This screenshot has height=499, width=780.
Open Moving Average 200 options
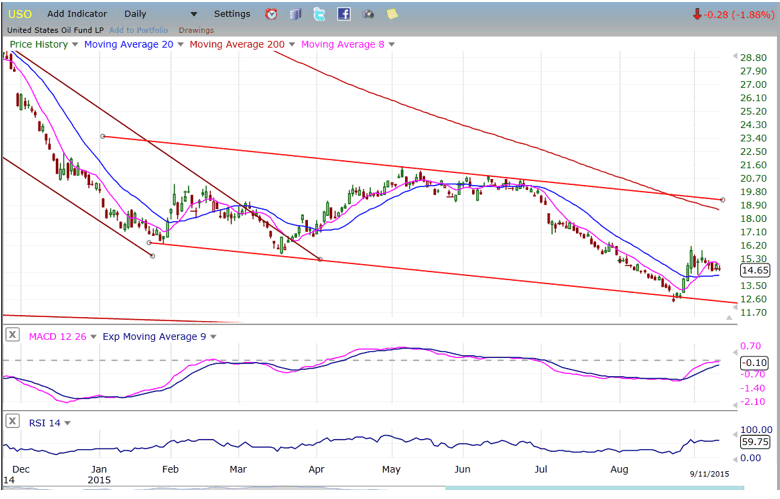(x=293, y=45)
